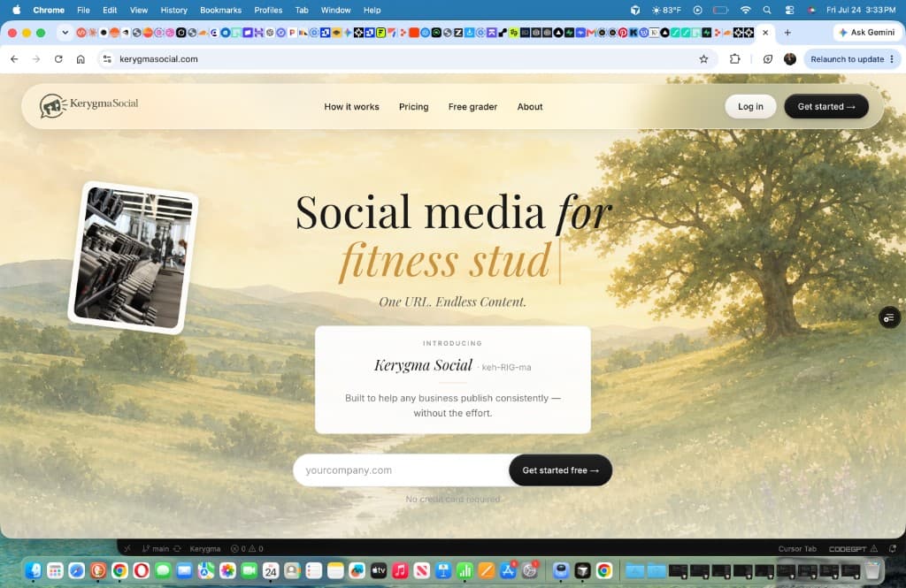Open the Chrome profile avatar
The height and width of the screenshot is (588, 906).
click(790, 59)
